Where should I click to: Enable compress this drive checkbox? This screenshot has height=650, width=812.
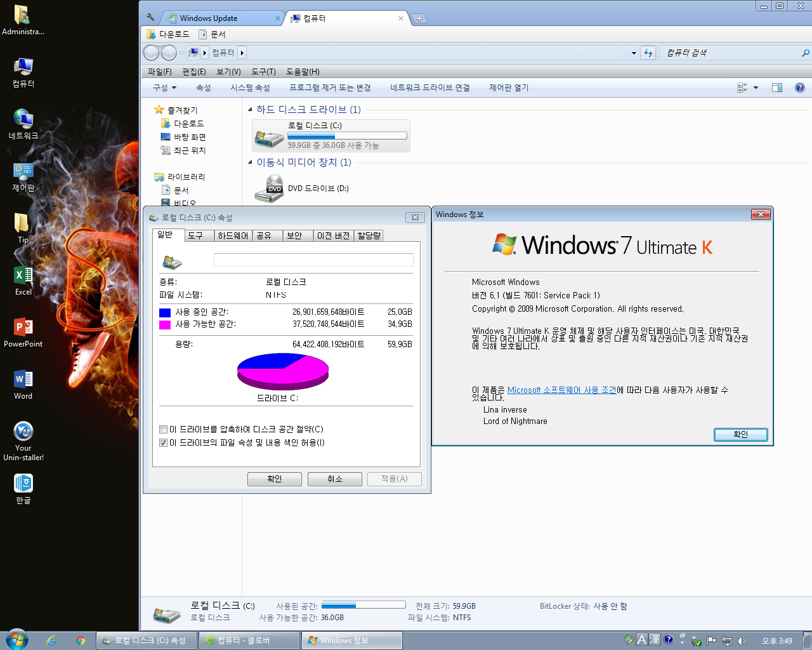point(164,429)
